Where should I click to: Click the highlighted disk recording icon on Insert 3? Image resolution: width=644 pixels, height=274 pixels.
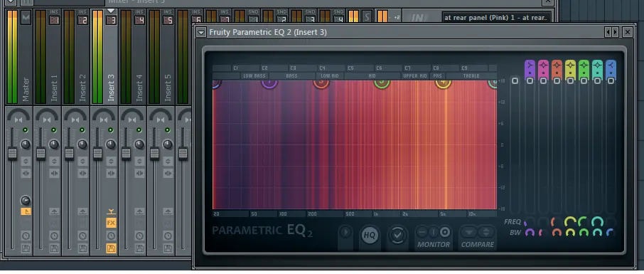coord(111,248)
